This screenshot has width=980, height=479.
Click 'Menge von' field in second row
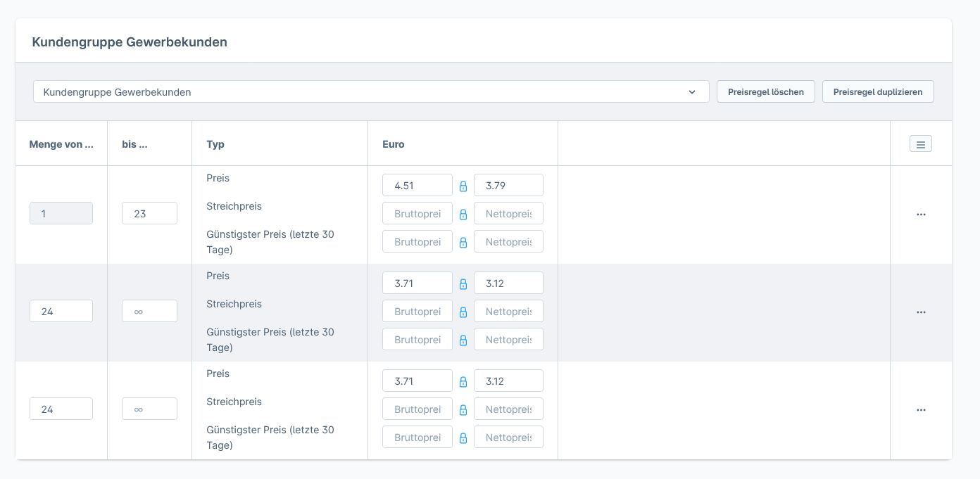61,312
